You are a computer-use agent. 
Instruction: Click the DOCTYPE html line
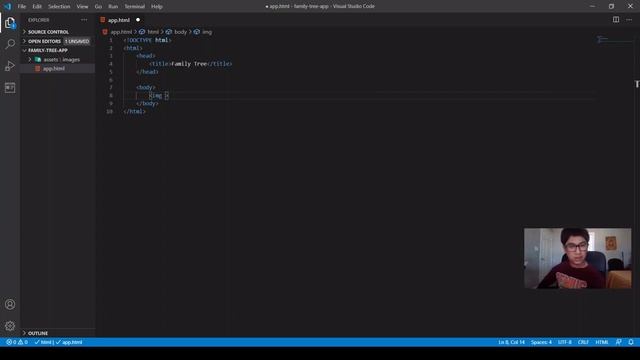point(147,40)
